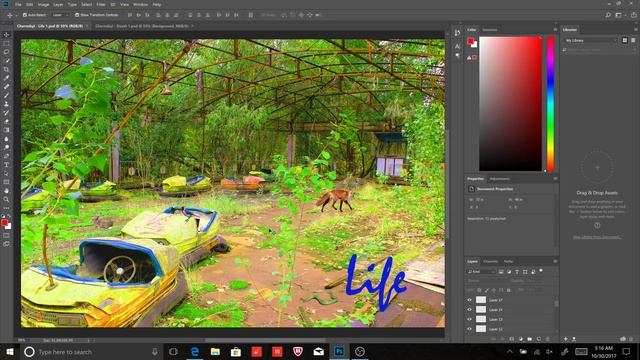The image size is (640, 360).
Task: Hide Layer 12 with its eye icon
Action: point(469,319)
